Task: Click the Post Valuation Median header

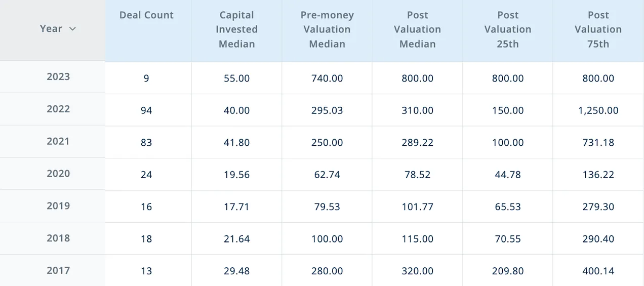Action: [417, 29]
